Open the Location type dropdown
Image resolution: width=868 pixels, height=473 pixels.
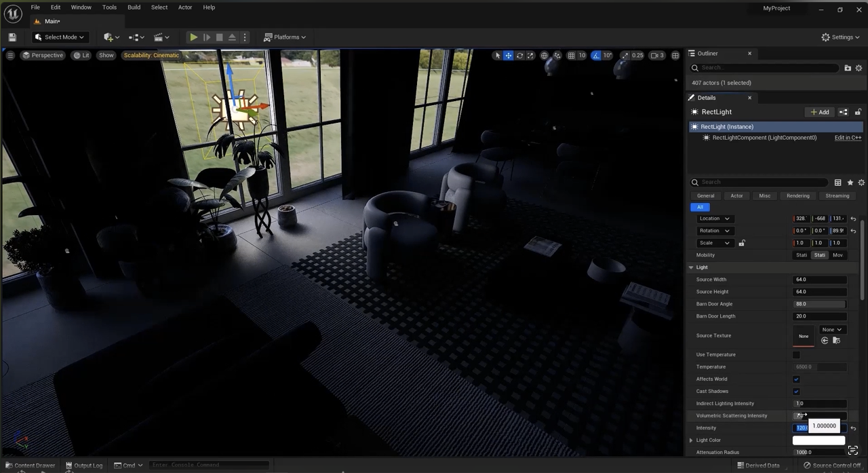(714, 219)
